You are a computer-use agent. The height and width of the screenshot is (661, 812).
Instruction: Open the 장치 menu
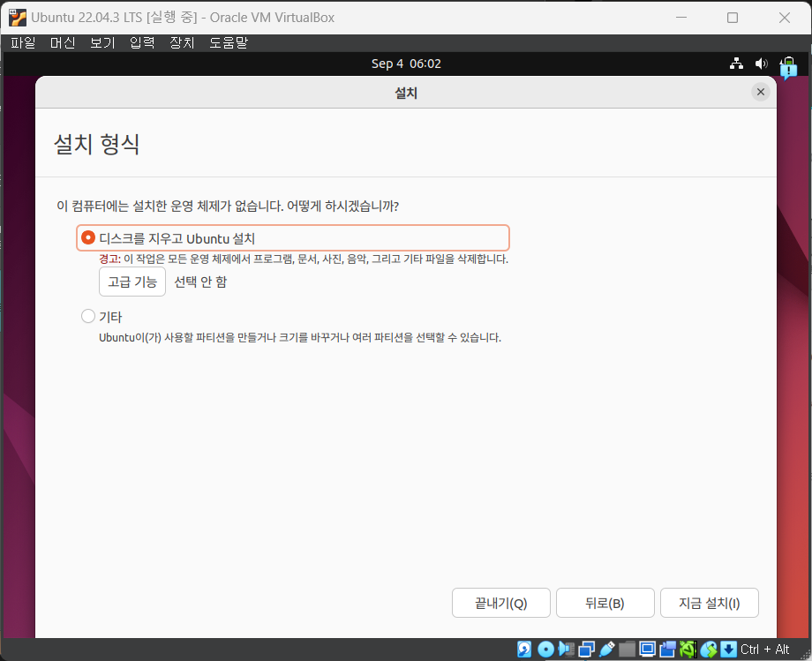[183, 42]
